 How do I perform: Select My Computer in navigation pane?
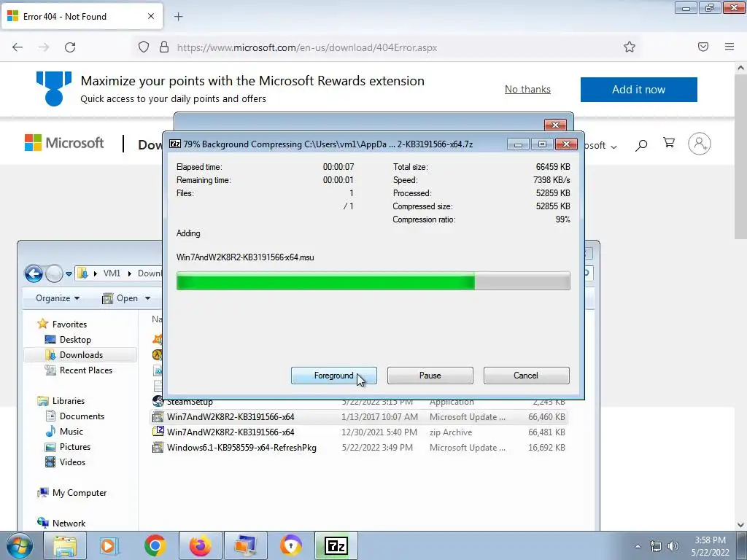[x=80, y=493]
